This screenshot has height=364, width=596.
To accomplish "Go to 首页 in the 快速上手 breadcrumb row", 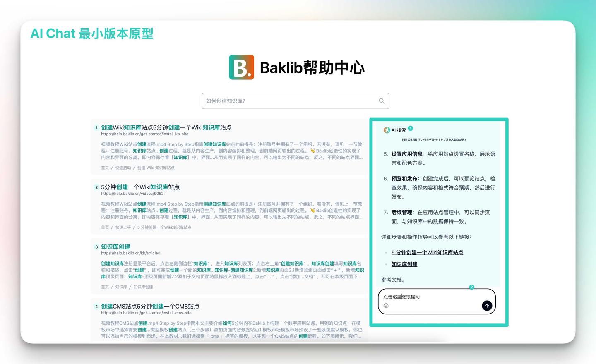I will [105, 227].
